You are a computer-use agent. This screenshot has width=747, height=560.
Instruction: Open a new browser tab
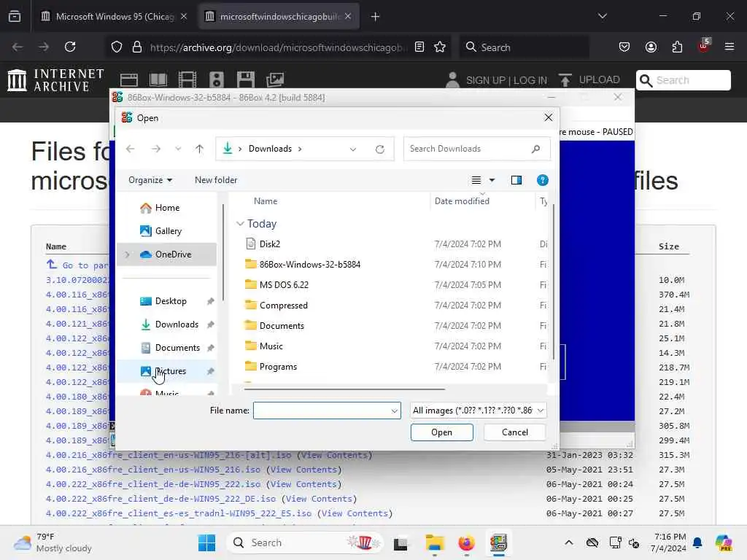click(375, 17)
